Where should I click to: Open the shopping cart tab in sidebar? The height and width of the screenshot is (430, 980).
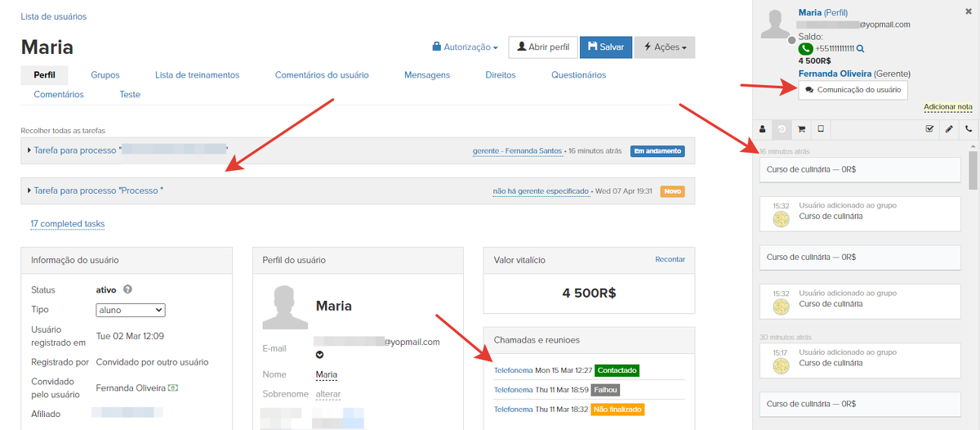coord(801,129)
